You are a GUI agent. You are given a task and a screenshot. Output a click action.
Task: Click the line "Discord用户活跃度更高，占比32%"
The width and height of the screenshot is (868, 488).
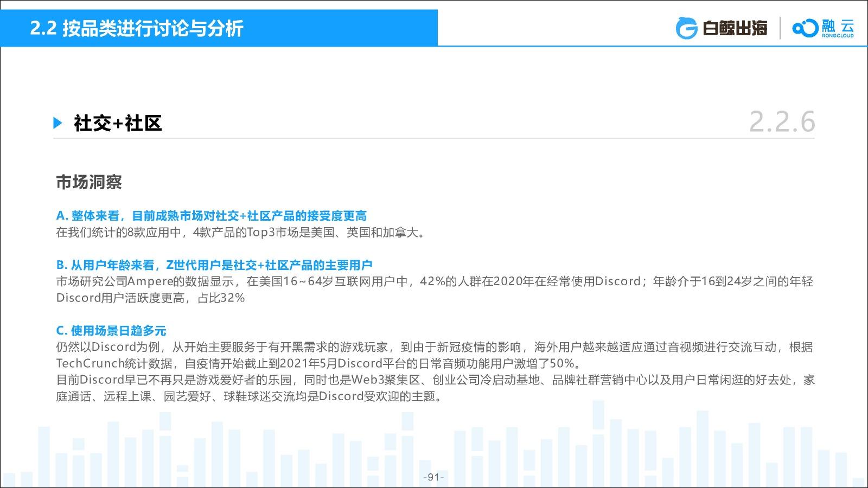pyautogui.click(x=150, y=298)
